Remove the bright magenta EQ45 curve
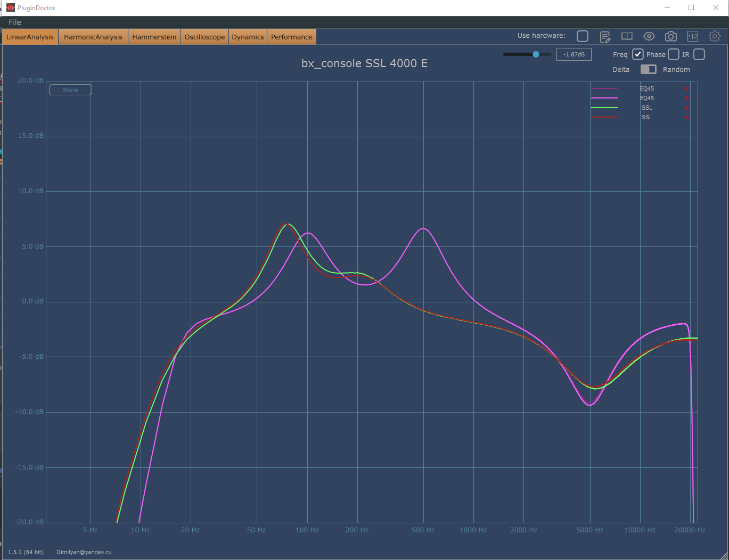This screenshot has width=729, height=560. (x=687, y=98)
